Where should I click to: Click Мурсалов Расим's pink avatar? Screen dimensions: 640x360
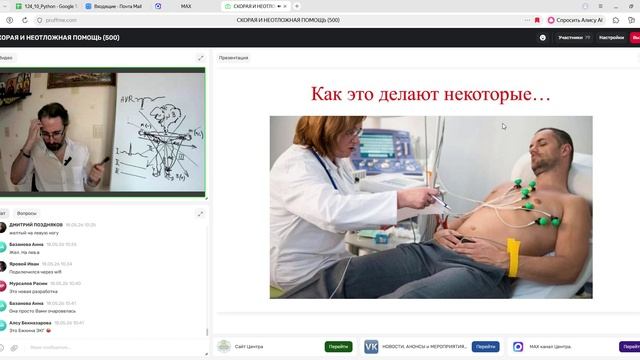2,287
